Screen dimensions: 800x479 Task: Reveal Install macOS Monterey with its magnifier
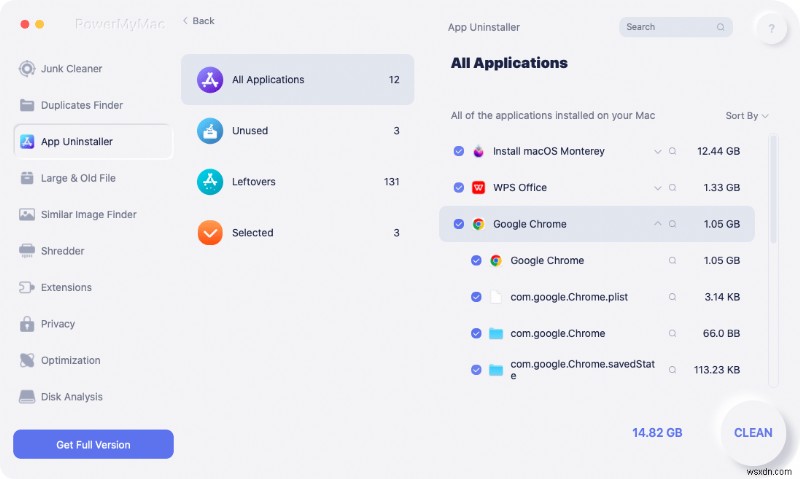click(672, 151)
